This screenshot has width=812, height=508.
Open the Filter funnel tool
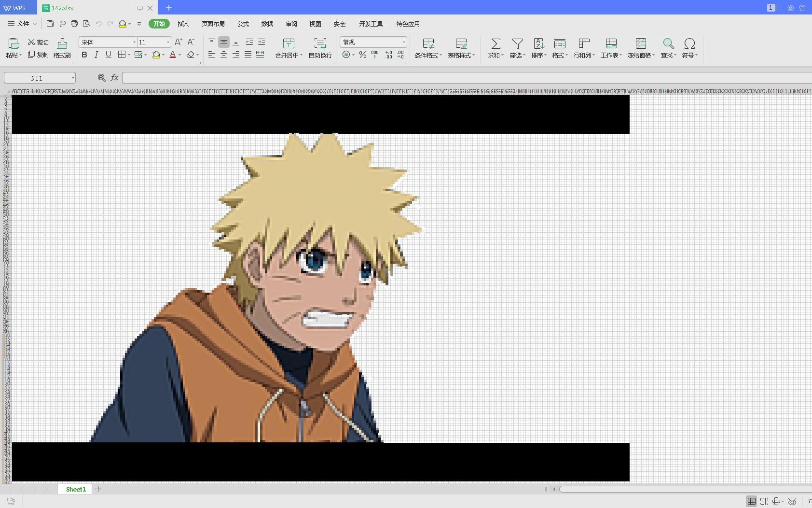(x=517, y=44)
